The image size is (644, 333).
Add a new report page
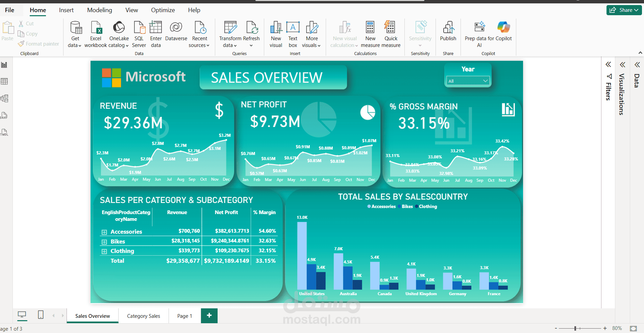(209, 315)
